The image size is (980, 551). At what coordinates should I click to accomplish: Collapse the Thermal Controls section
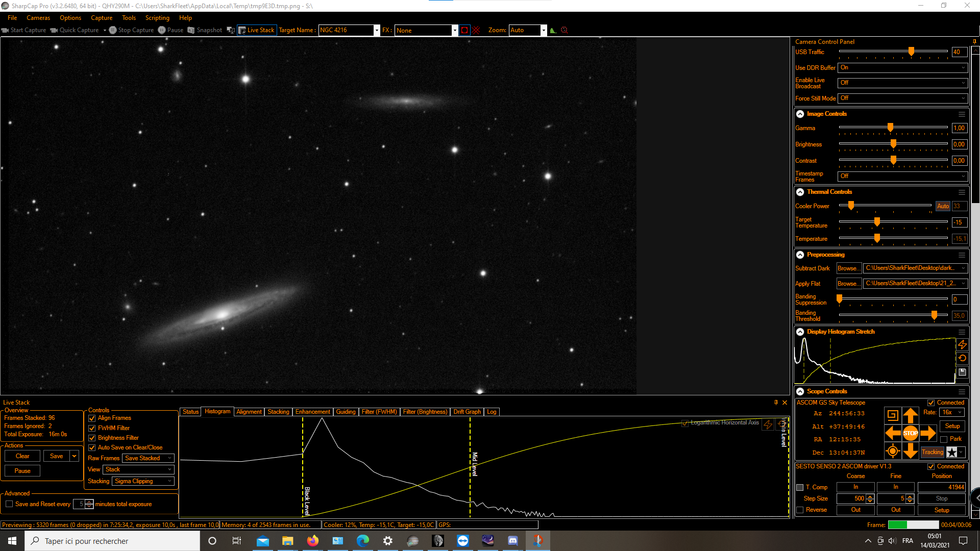point(800,192)
